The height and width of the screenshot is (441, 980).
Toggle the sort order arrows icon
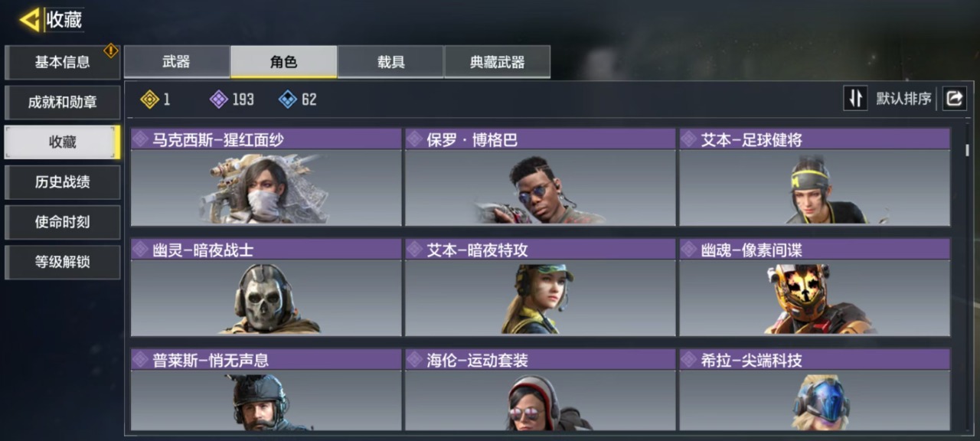tap(855, 98)
